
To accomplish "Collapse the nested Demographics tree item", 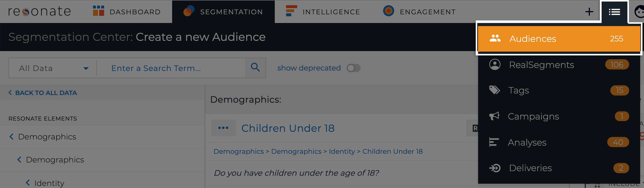I will (19, 160).
